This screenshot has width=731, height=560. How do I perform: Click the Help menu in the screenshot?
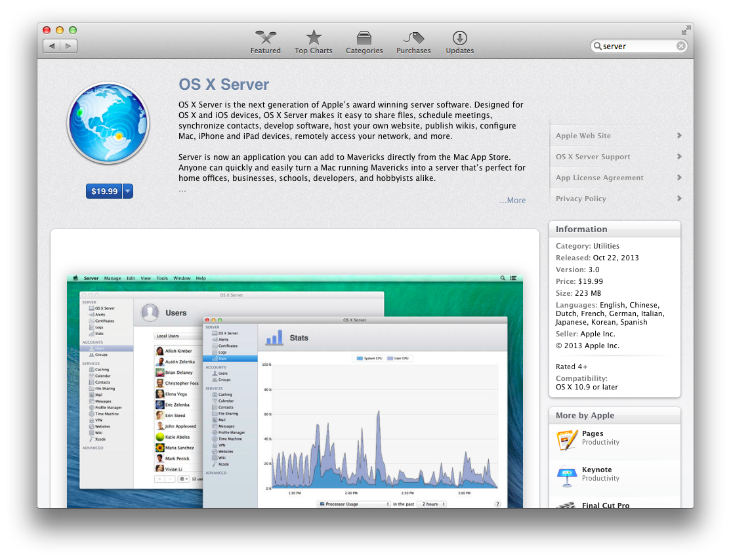(x=200, y=278)
